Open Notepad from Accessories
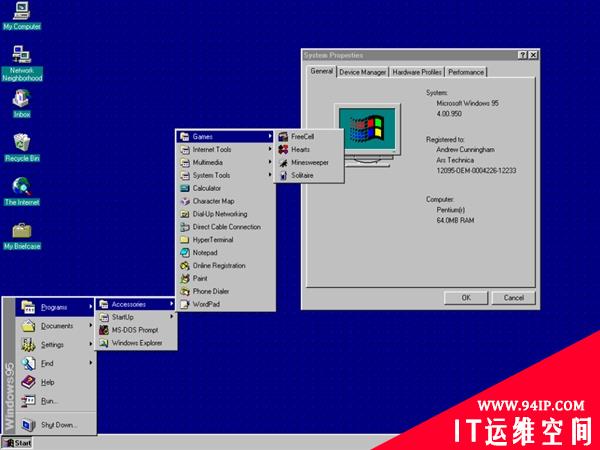The height and width of the screenshot is (450, 600). (226, 253)
